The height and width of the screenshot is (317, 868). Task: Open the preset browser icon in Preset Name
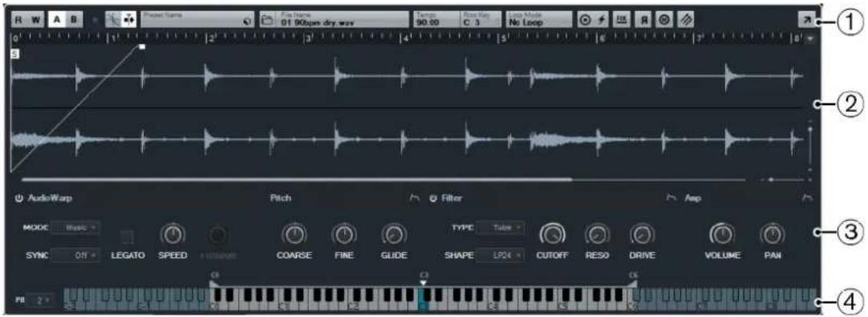tap(247, 22)
